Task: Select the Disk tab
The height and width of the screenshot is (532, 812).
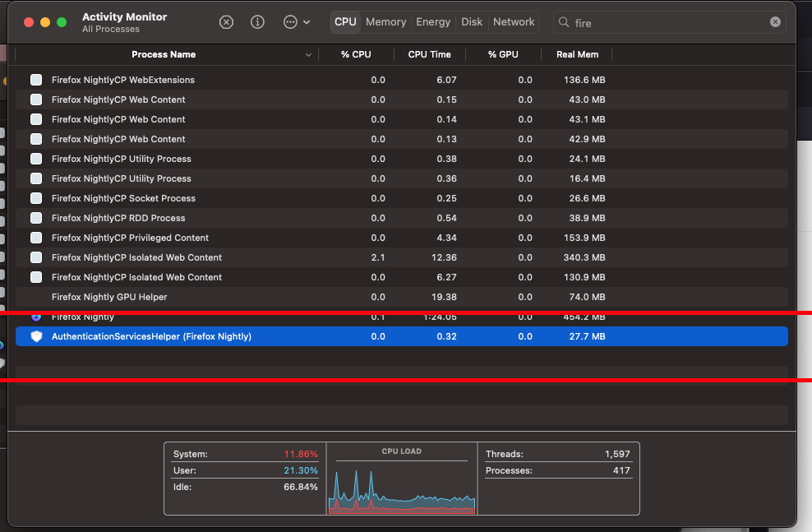Action: [472, 22]
